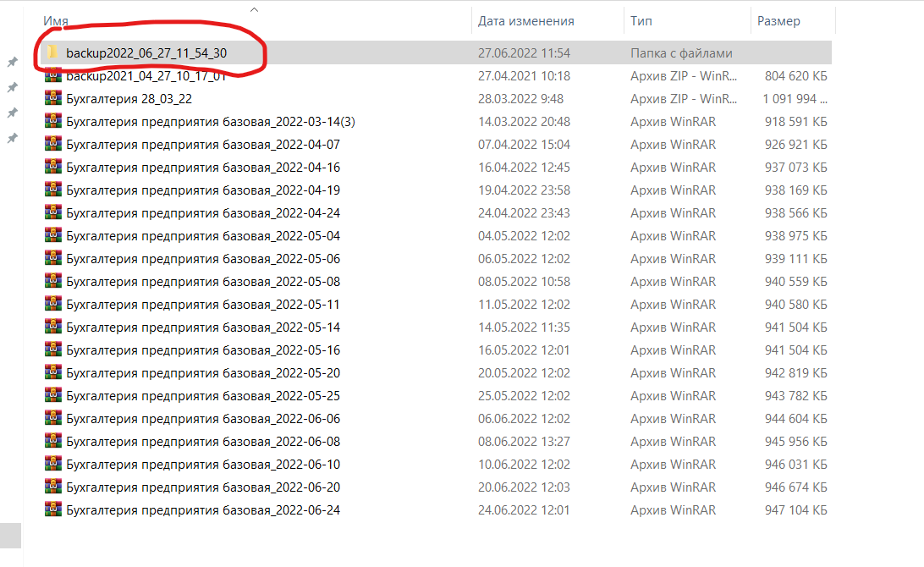This screenshot has height=567, width=924.
Task: Sort by Дата изменения column header
Action: (x=525, y=21)
